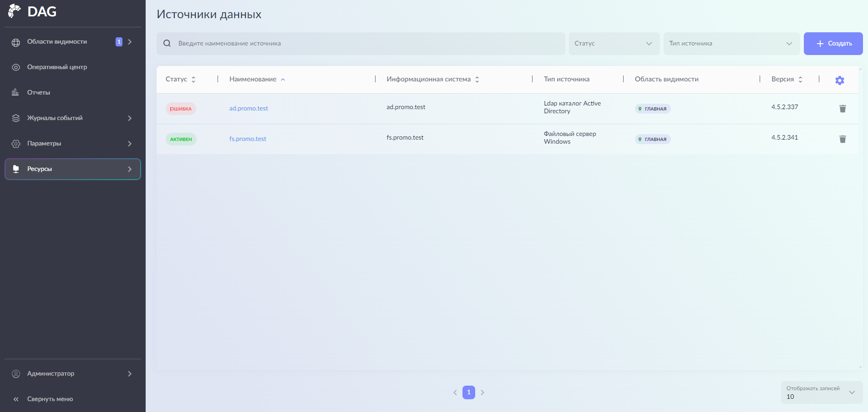Click the gear icon for Параметры
This screenshot has width=868, height=412.
pyautogui.click(x=16, y=144)
